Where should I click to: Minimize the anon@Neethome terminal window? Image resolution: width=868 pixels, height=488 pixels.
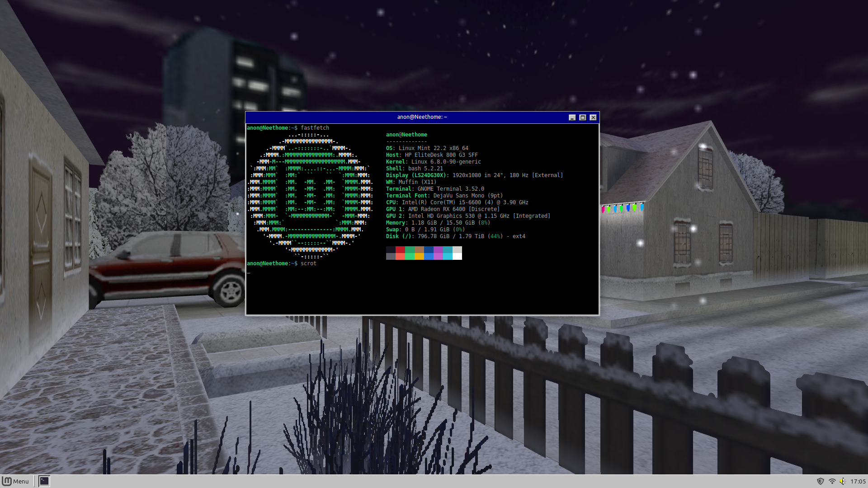point(572,117)
